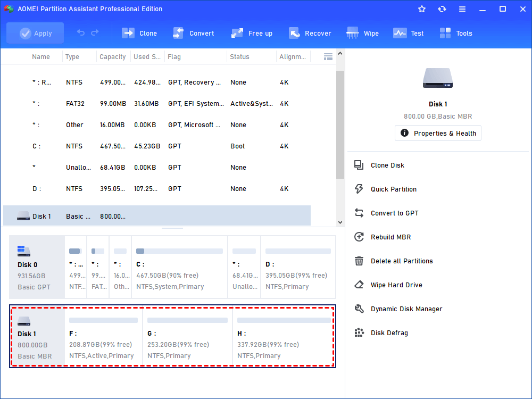
Task: Select the 68.41GB Unallocated row in list
Action: point(157,167)
